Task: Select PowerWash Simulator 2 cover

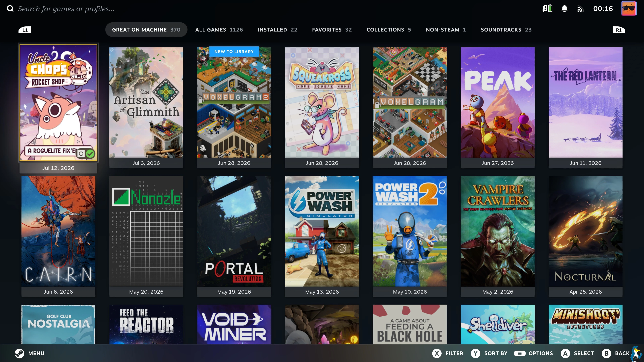Action: pos(410,231)
